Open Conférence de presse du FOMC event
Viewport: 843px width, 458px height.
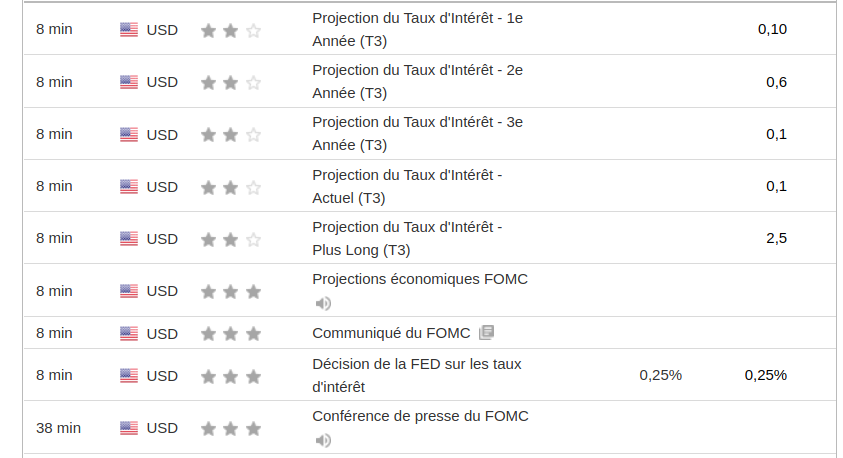point(420,416)
